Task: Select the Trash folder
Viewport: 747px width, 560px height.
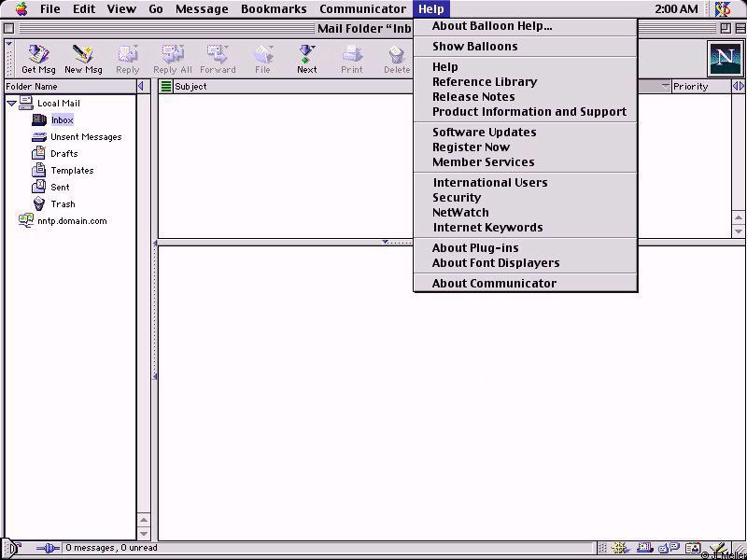Action: pos(63,203)
